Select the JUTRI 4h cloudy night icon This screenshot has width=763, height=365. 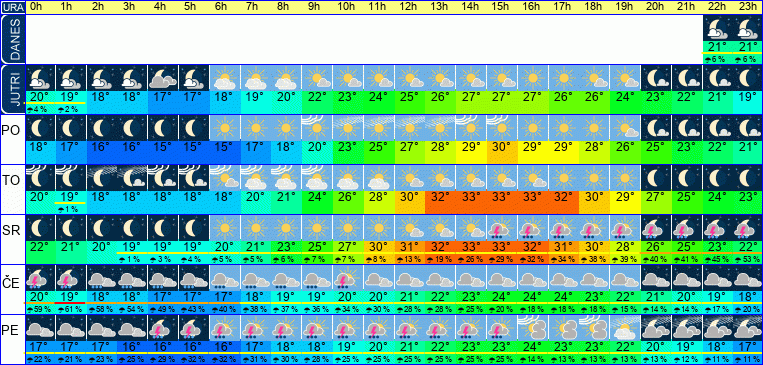click(x=162, y=78)
